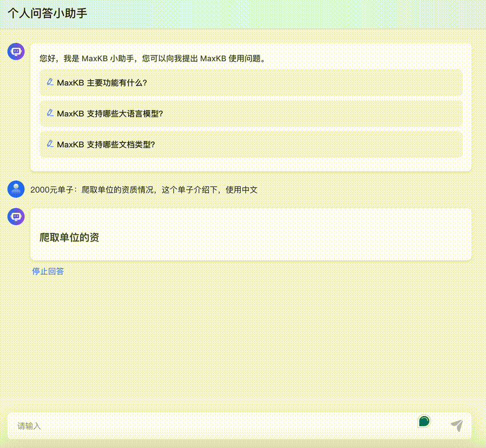The image size is (486, 448).
Task: Click the pencil icon before 支持哪些大语言模型
Action: 50,113
